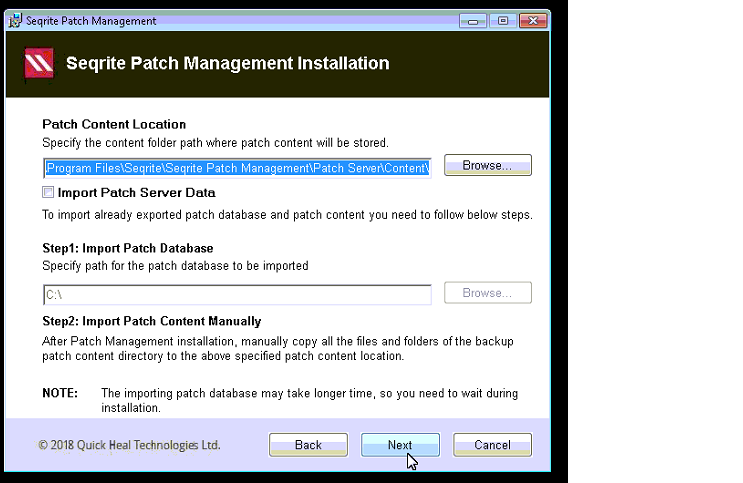743x483 pixels.
Task: Click the patch database path field showing C:\
Action: (237, 295)
